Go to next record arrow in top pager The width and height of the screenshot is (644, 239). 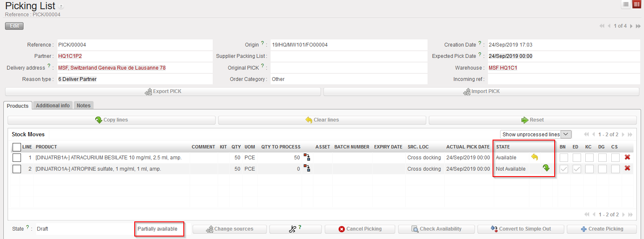[631, 26]
